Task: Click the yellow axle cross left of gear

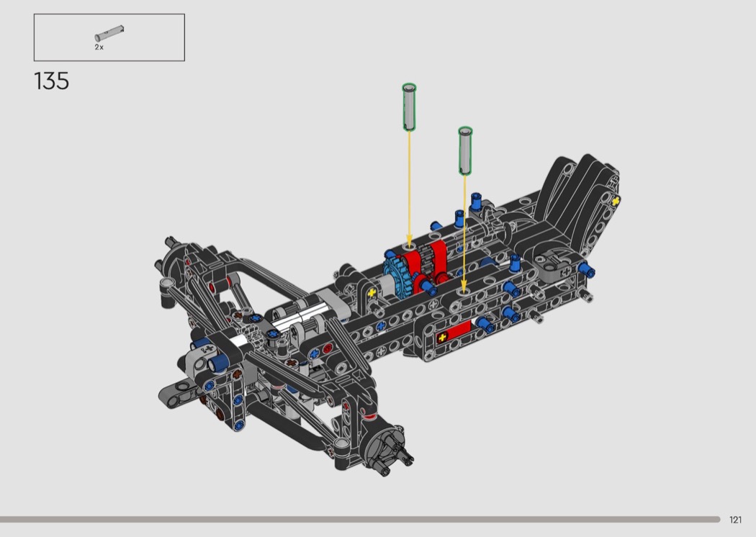Action: click(372, 293)
